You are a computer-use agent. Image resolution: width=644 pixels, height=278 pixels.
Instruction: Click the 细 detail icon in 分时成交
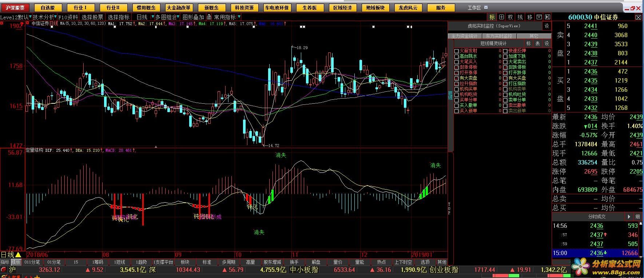[x=637, y=217]
